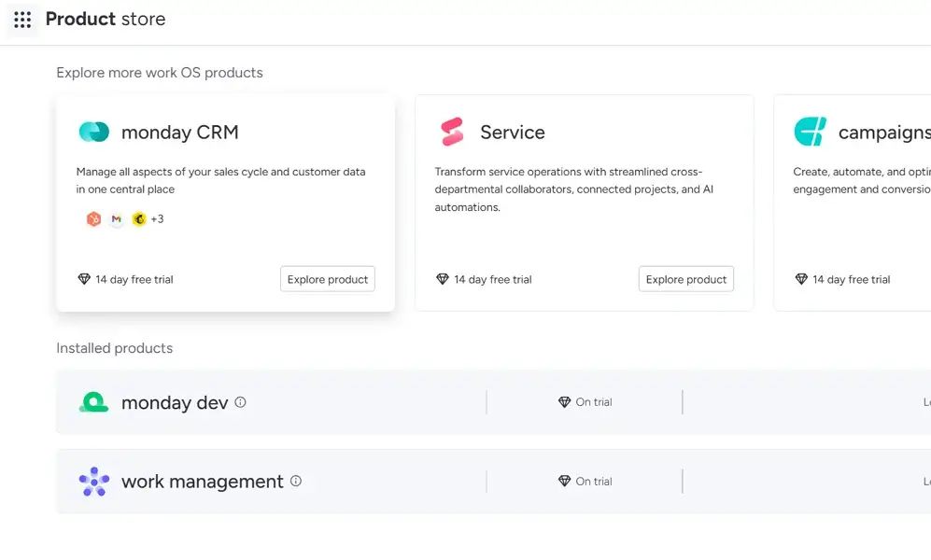Show the +3 more CRM integrations
This screenshot has width=931, height=560.
tap(157, 219)
